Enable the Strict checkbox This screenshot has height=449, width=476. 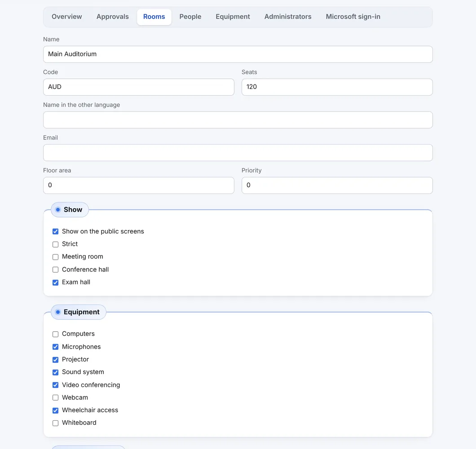click(x=55, y=244)
